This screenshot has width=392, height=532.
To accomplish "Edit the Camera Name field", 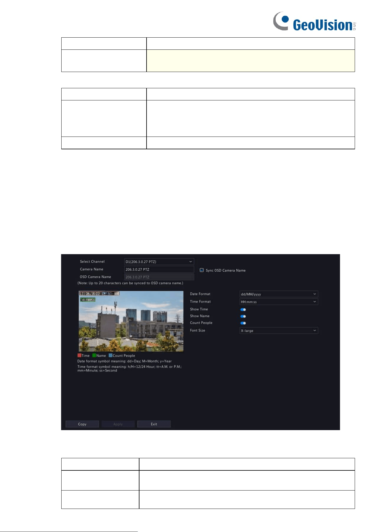I will pyautogui.click(x=159, y=269).
